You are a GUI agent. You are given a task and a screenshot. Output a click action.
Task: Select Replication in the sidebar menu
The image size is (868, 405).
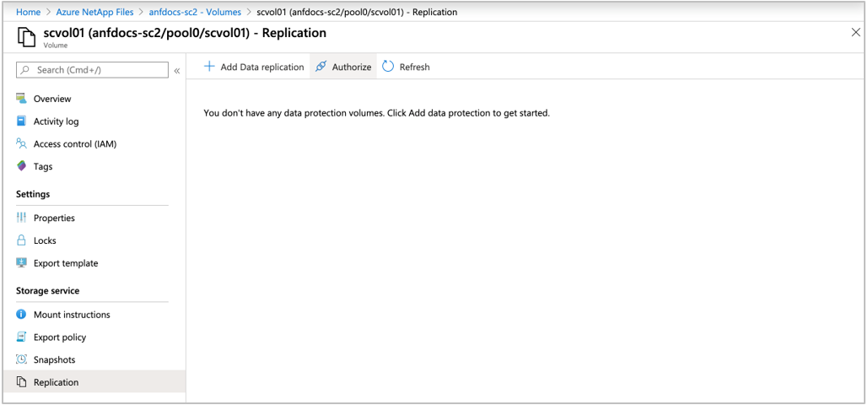click(x=94, y=381)
